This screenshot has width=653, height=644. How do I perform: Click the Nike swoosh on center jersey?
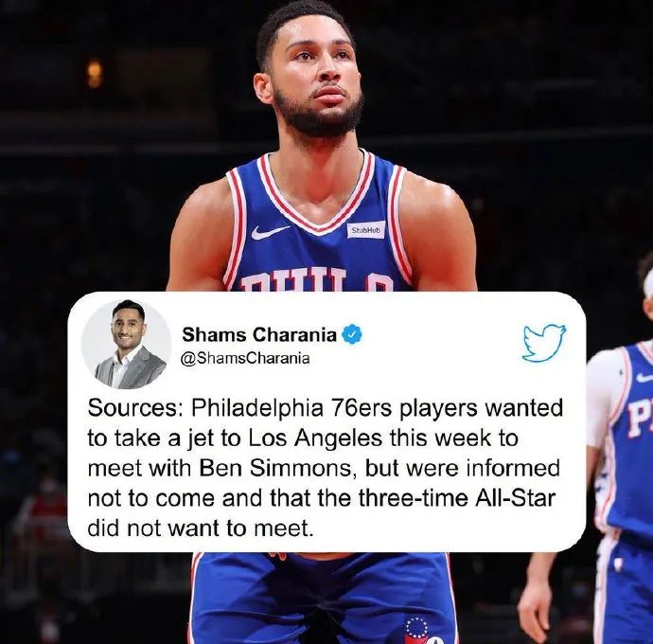270,232
